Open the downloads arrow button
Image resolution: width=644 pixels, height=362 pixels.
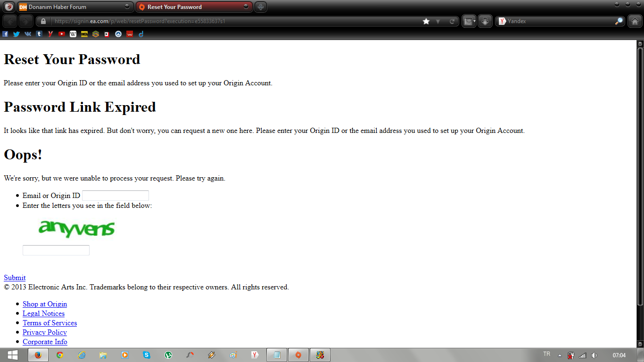[x=485, y=21]
